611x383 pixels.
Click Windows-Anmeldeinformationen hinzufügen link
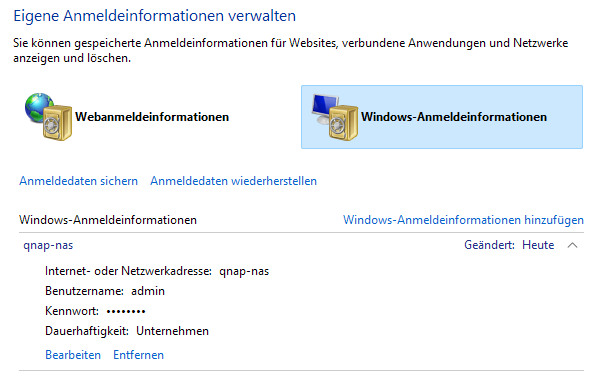pos(463,220)
